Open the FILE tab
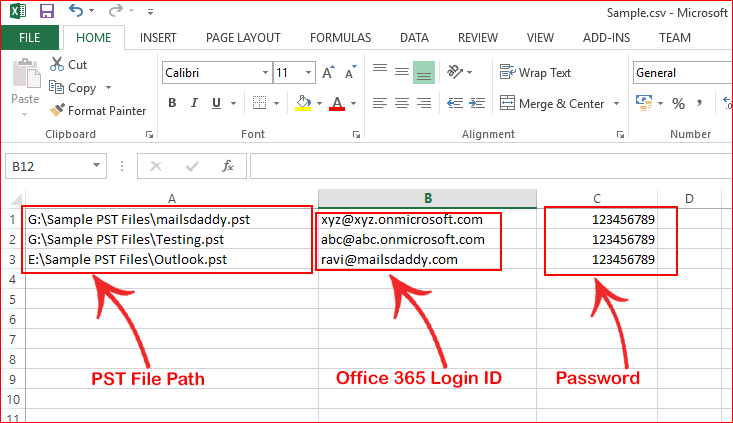The height and width of the screenshot is (423, 733). point(29,37)
